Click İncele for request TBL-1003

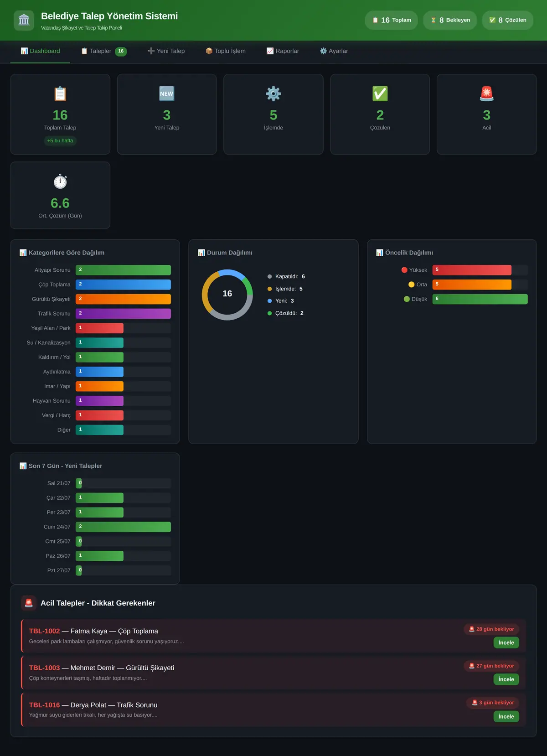pos(506,679)
